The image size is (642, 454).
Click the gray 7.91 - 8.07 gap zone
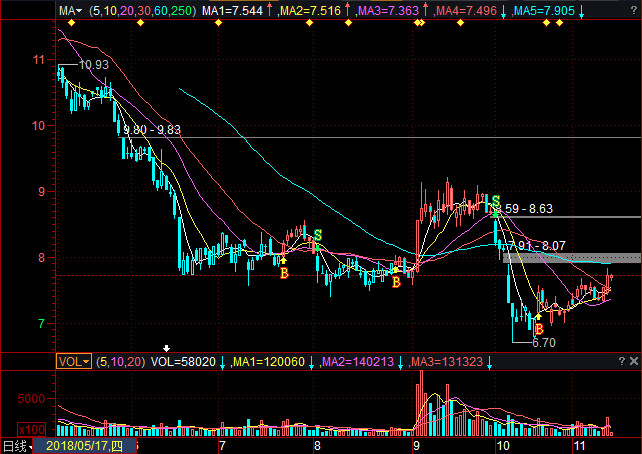[570, 258]
